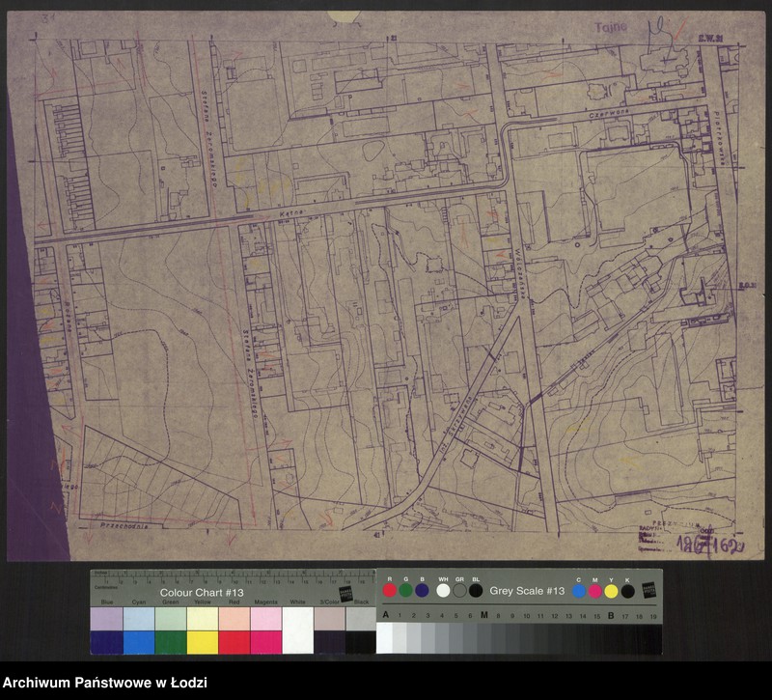This screenshot has width=772, height=700.
Task: Click the 'Grey Scale #13' title
Action: click(x=526, y=590)
